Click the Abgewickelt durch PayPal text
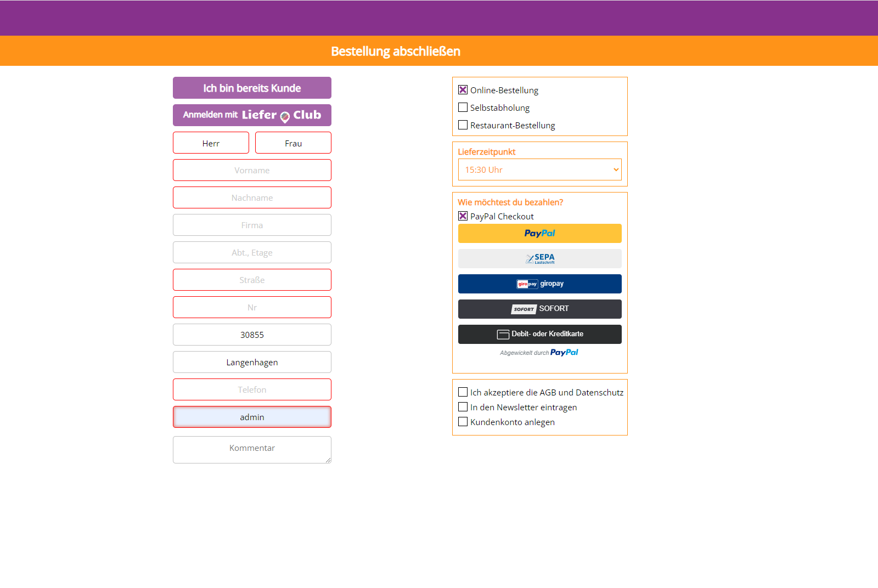This screenshot has width=878, height=588. [539, 353]
